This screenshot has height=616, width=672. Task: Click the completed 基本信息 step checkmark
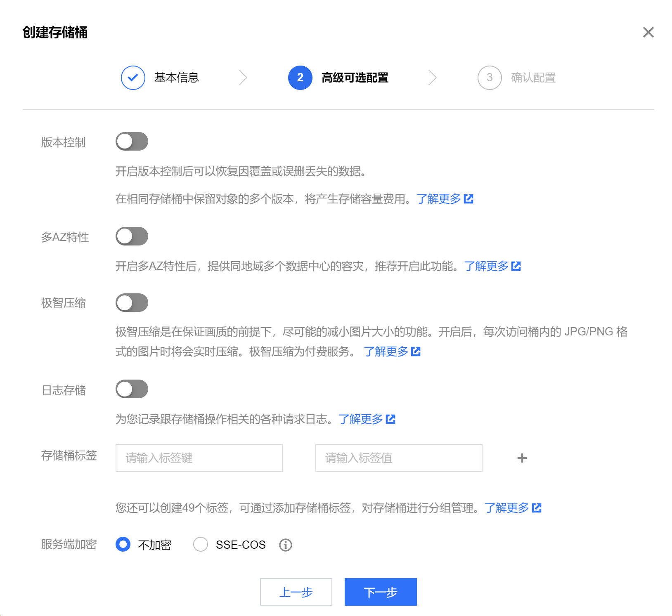pos(133,78)
